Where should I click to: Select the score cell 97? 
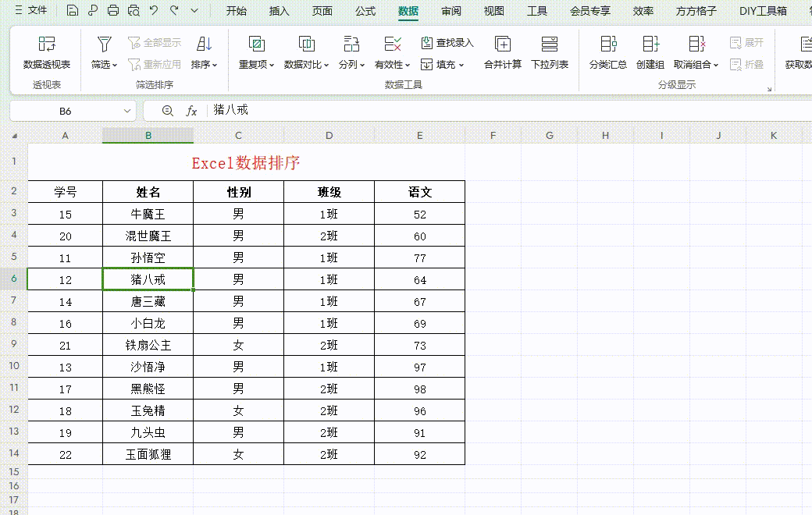pyautogui.click(x=419, y=367)
